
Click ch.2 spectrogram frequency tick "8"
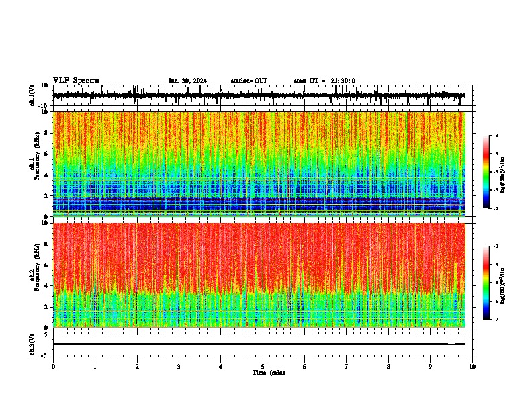47,244
